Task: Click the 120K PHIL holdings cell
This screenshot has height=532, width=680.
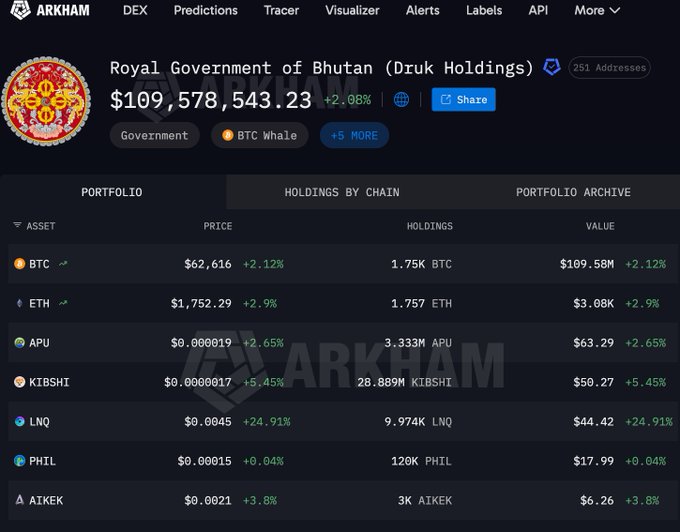Action: point(422,461)
